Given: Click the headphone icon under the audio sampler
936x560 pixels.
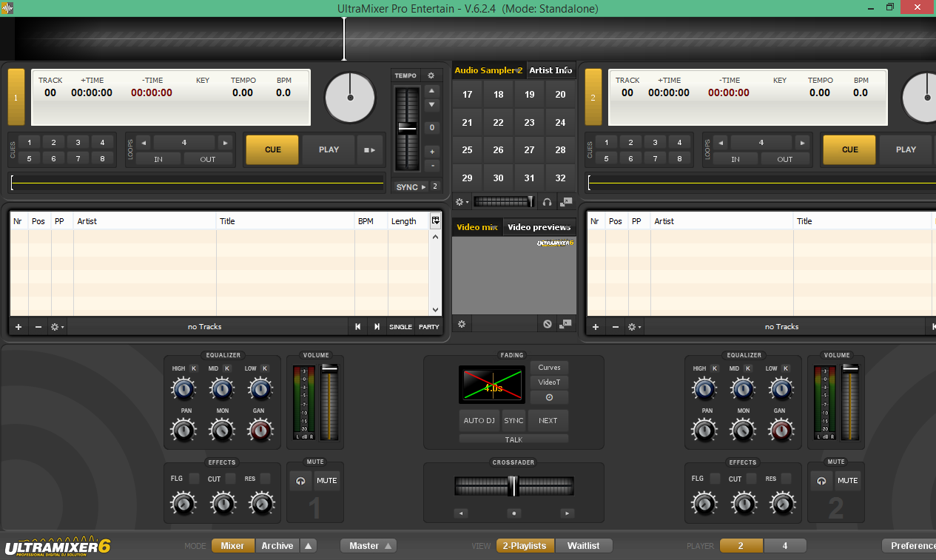Looking at the screenshot, I should click(547, 201).
